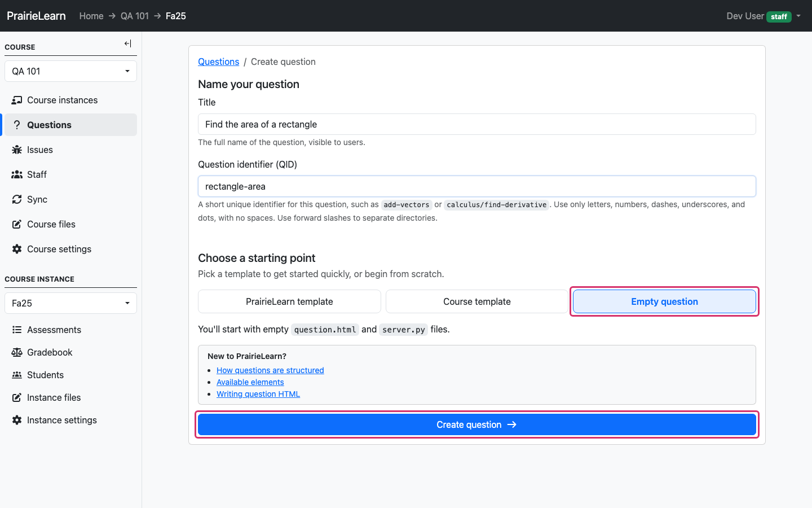Open QA 101 in top breadcrumb

click(135, 16)
